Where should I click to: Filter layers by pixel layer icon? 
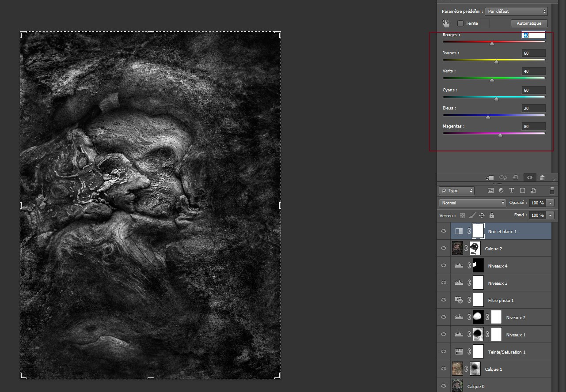coord(490,191)
